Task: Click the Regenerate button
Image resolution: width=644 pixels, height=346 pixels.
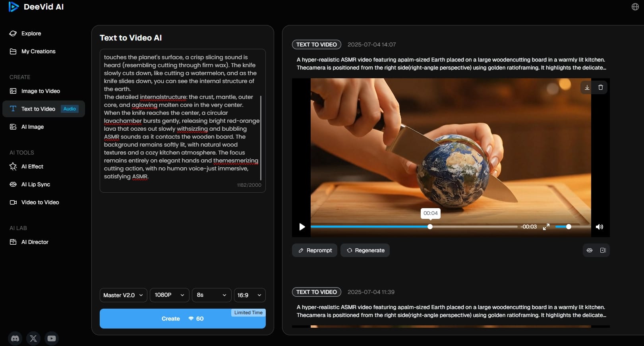Action: pyautogui.click(x=365, y=250)
